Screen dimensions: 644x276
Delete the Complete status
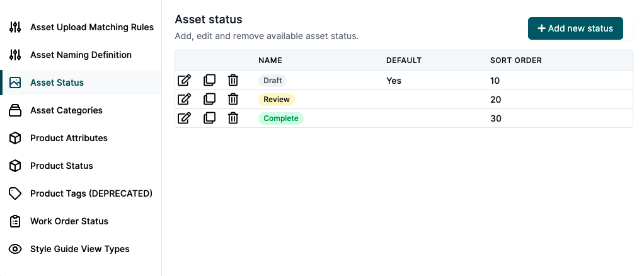point(233,118)
